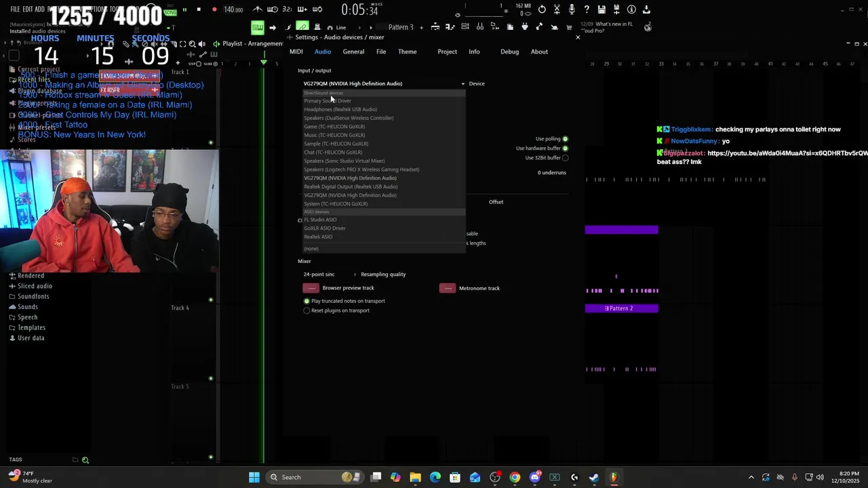Click the pause/play transport button

click(x=184, y=9)
